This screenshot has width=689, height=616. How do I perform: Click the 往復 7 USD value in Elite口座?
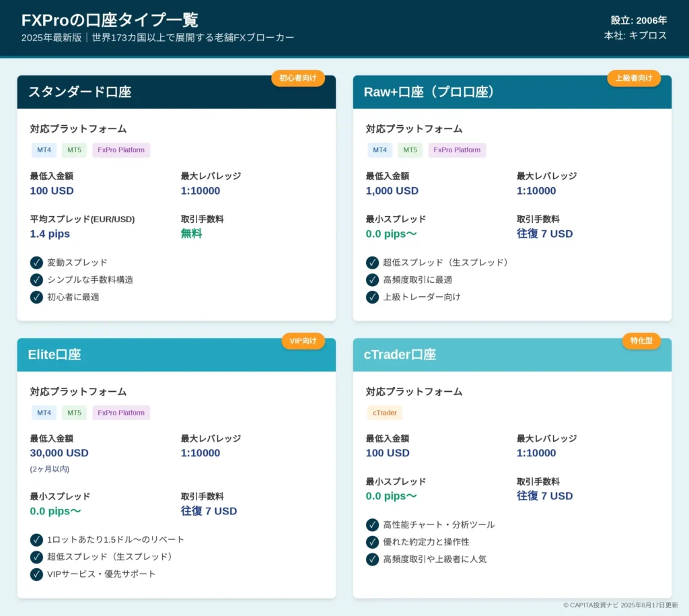point(209,512)
